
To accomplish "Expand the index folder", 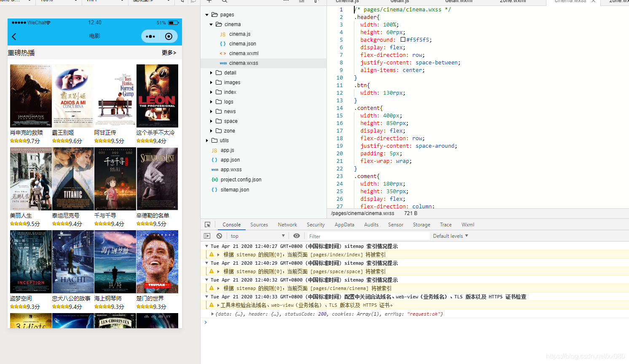I will (211, 92).
